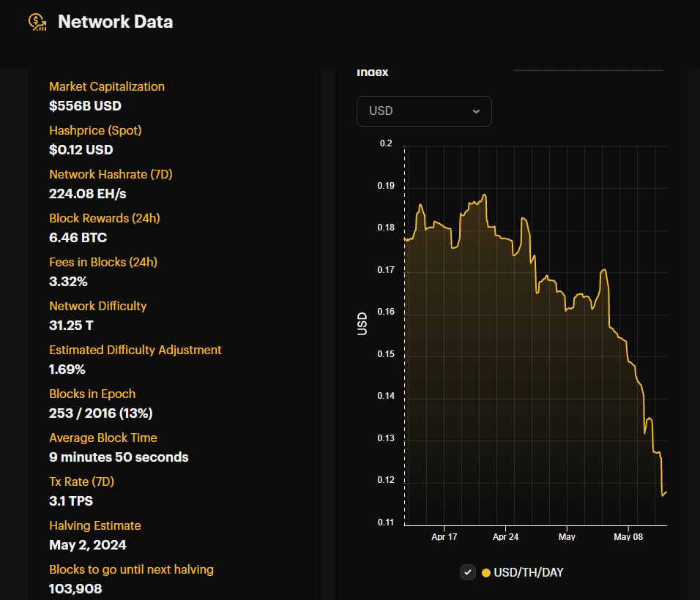Viewport: 700px width, 600px height.
Task: Click the Apr 17 x-axis label
Action: click(444, 537)
